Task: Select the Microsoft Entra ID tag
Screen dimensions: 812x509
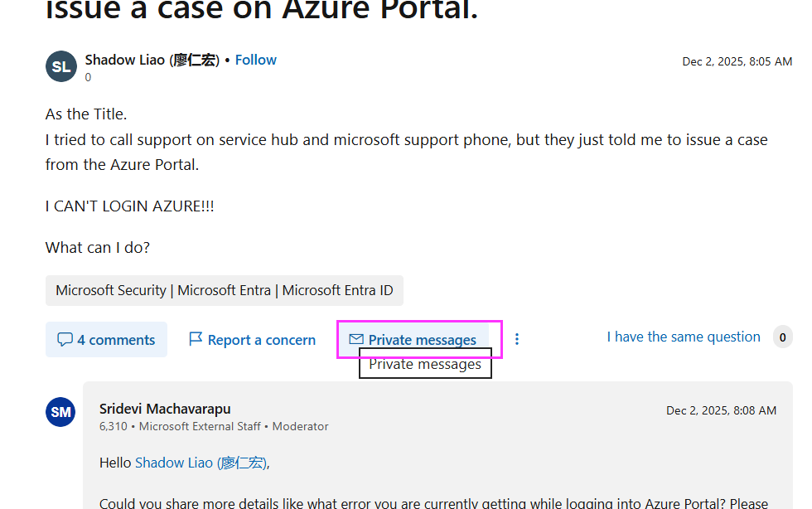Action: (337, 290)
